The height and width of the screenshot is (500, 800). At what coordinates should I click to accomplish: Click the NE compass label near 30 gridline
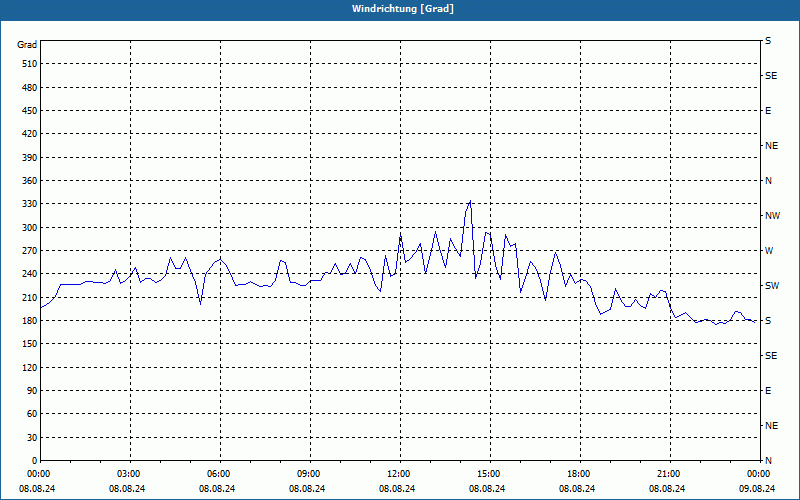click(771, 426)
